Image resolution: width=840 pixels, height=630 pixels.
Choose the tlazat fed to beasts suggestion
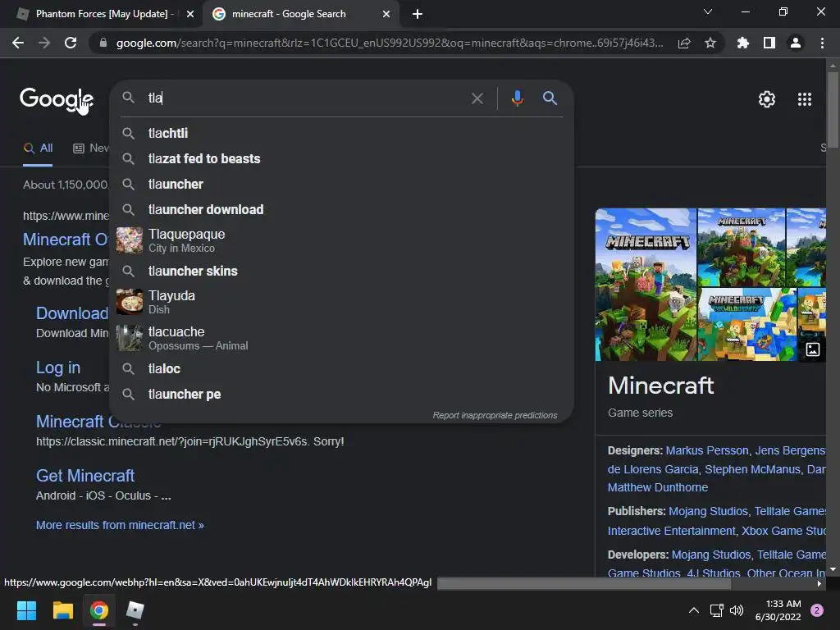pyautogui.click(x=341, y=158)
